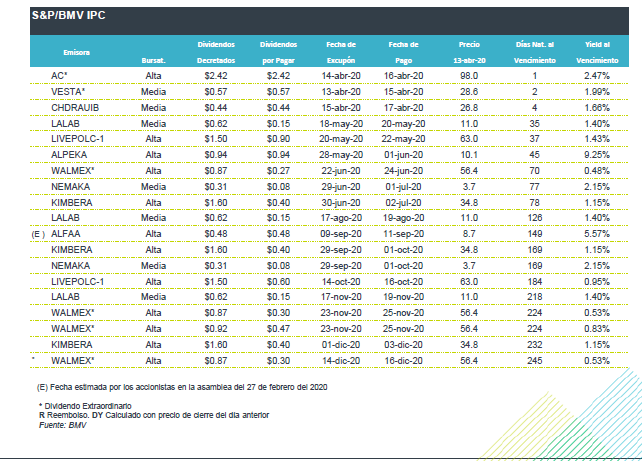Click the 28-may-20 ex-coupon date

tap(341, 155)
